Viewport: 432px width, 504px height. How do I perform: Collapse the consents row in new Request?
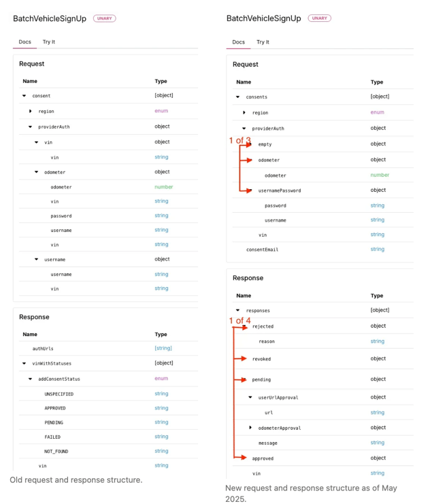click(x=238, y=97)
